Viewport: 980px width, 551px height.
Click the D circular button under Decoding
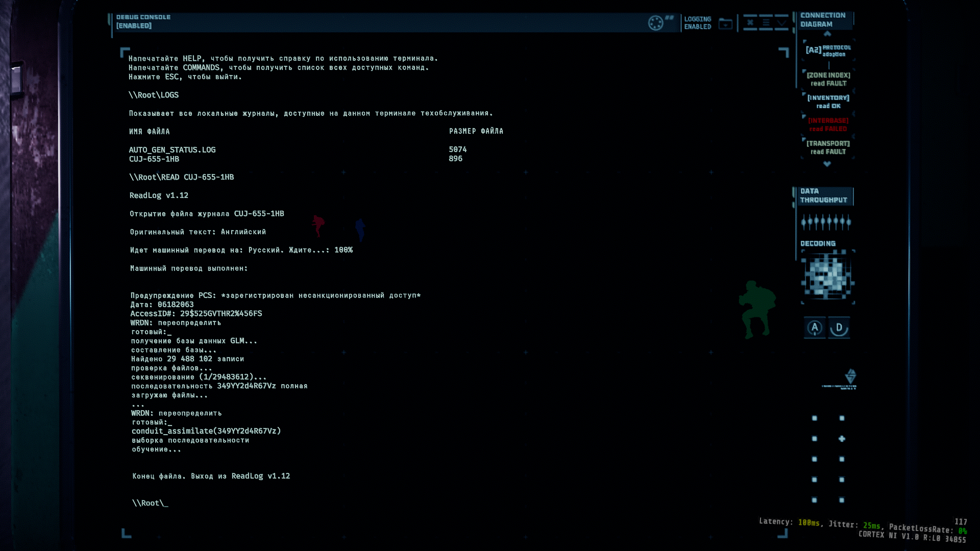pos(839,328)
